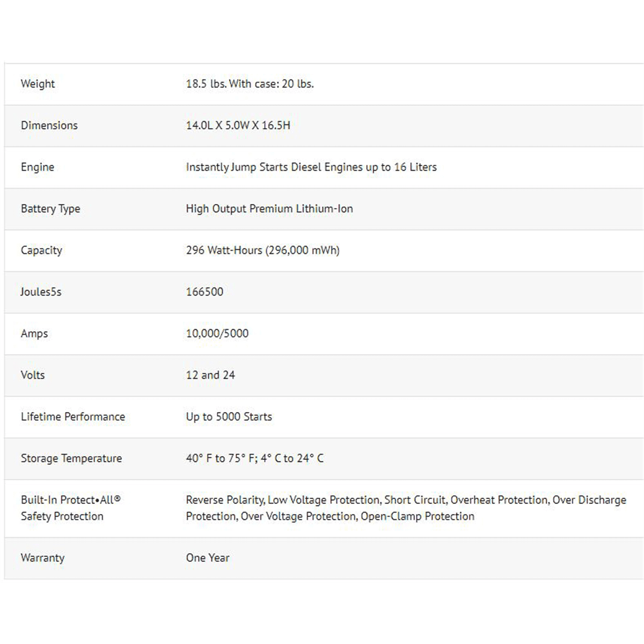Click the Lifetime Performance label

coord(72,416)
